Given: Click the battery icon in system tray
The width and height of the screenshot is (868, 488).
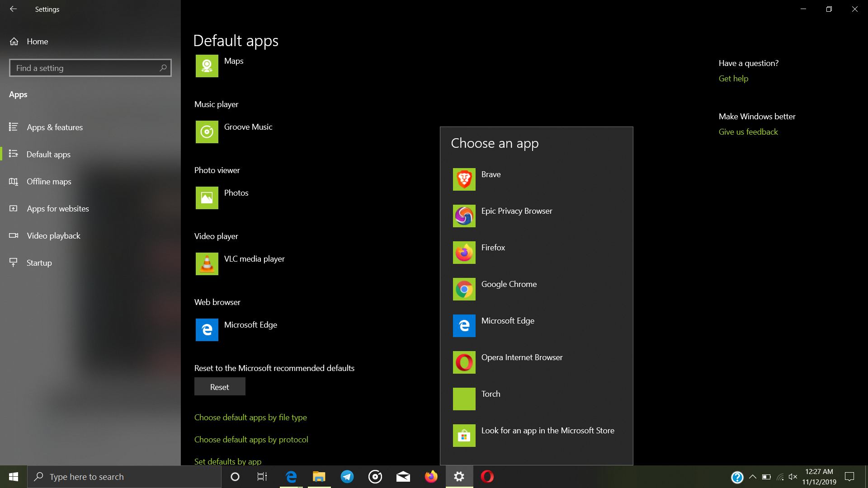Looking at the screenshot, I should click(766, 477).
